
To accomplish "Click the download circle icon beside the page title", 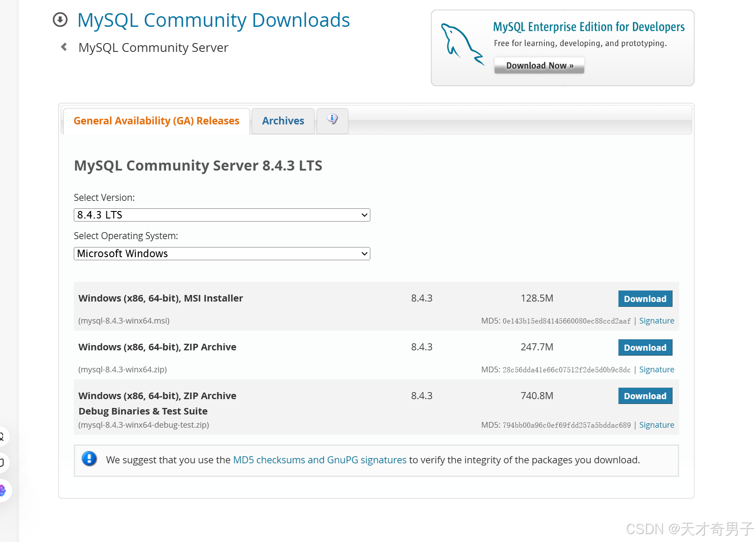I will pyautogui.click(x=60, y=20).
